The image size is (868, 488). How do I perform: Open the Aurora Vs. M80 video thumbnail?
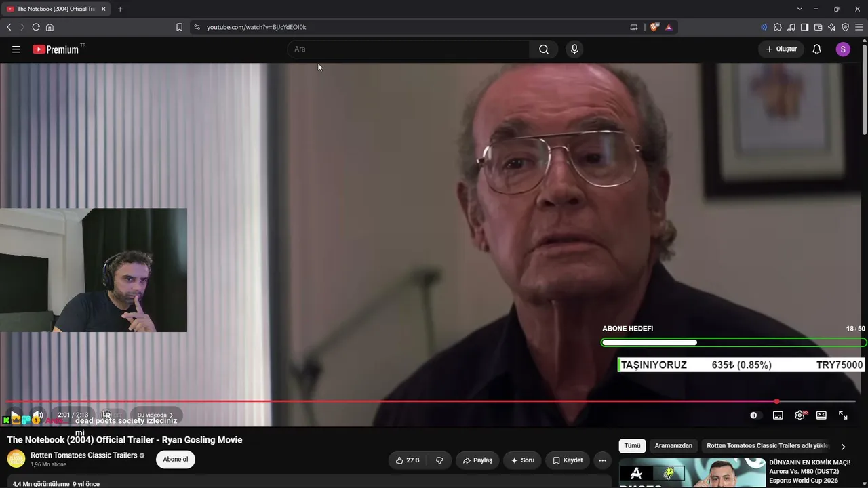692,473
